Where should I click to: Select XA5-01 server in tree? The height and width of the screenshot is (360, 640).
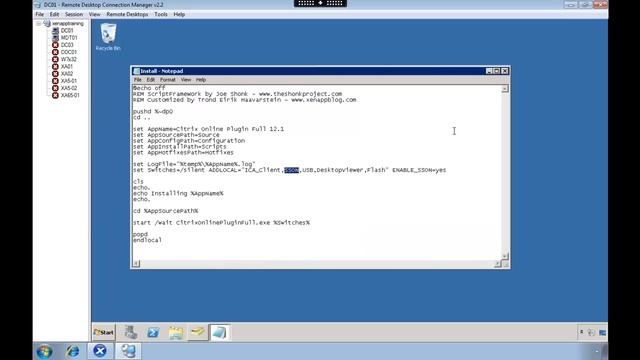69,81
